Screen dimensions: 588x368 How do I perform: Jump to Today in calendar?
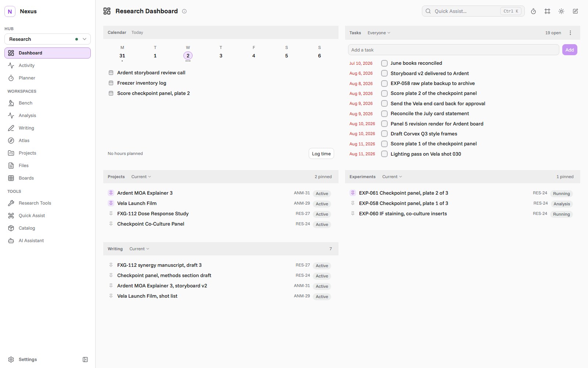pos(137,32)
